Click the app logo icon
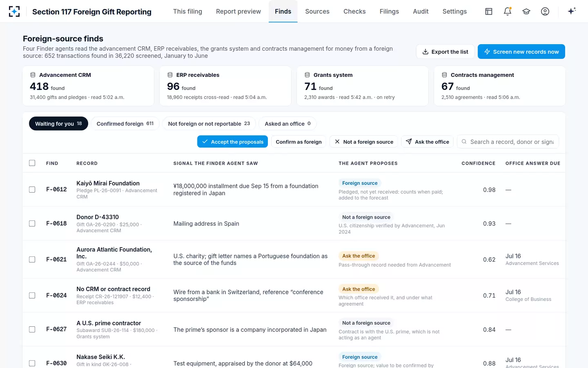This screenshot has width=588, height=368. click(x=14, y=11)
